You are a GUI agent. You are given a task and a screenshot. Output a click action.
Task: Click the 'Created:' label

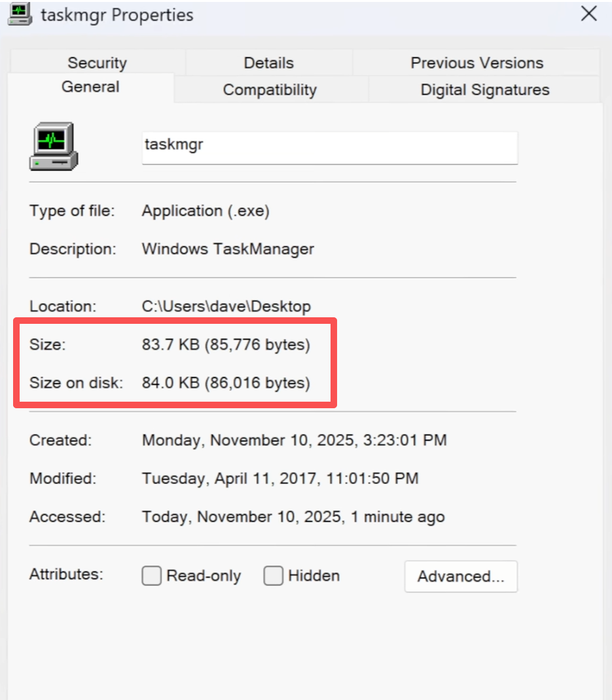point(61,440)
